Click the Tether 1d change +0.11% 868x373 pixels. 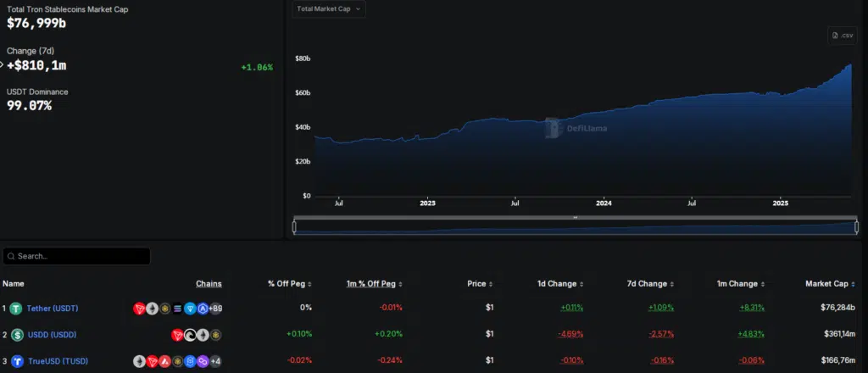pyautogui.click(x=572, y=308)
